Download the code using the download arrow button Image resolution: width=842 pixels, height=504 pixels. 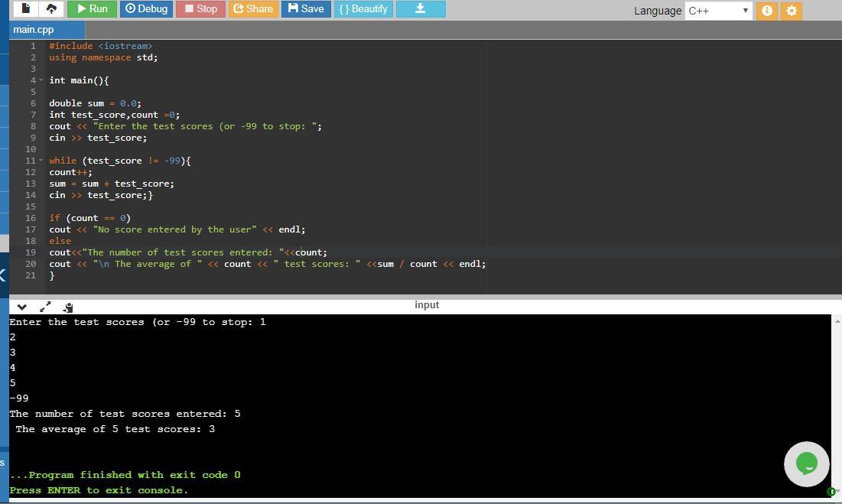(420, 9)
